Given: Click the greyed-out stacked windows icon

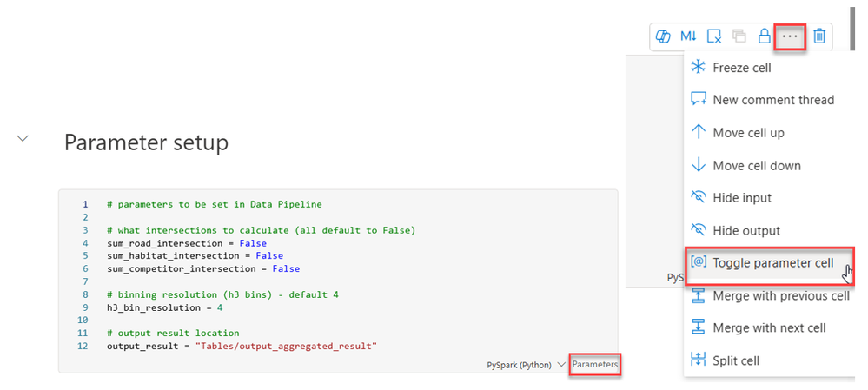Looking at the screenshot, I should coord(739,36).
